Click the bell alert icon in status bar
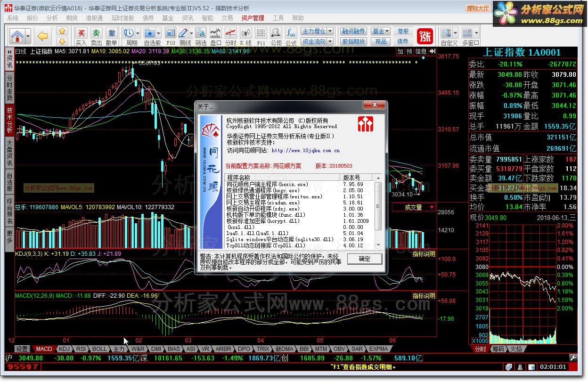Viewport: 588px width, 382px height. (520, 367)
